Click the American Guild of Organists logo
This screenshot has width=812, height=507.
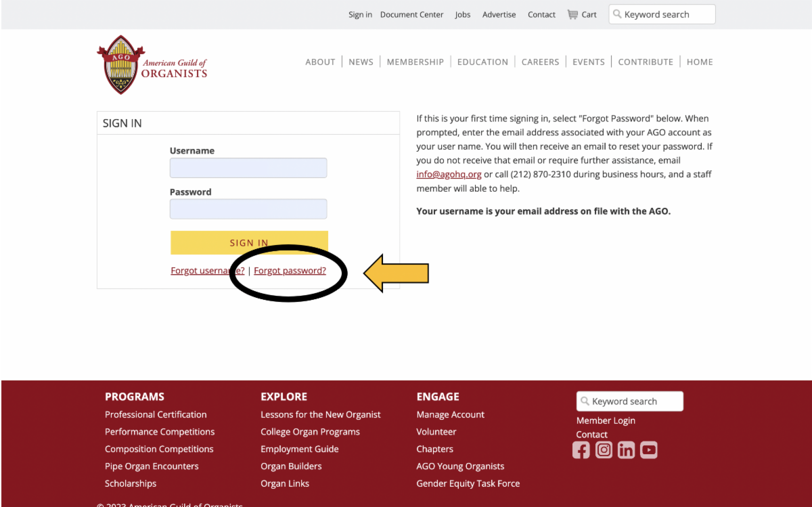[x=152, y=65]
